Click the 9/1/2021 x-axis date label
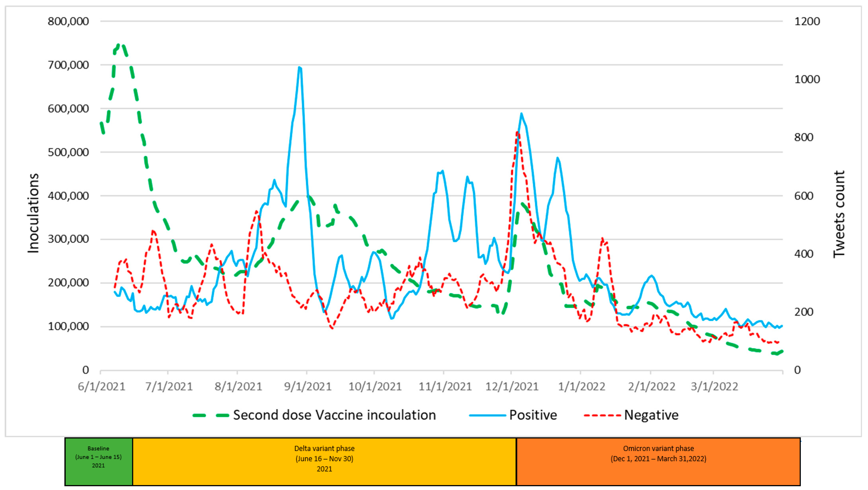The image size is (868, 490). click(308, 386)
